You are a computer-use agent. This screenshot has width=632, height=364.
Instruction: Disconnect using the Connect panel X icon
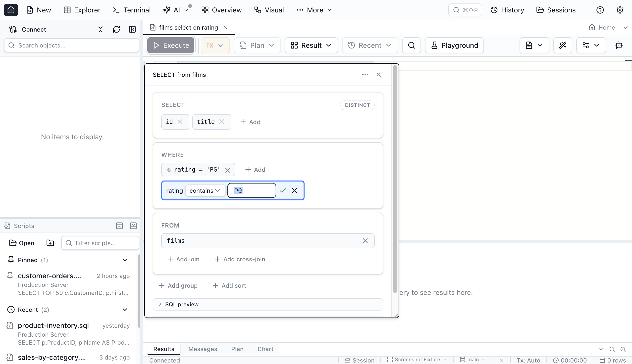point(100,30)
